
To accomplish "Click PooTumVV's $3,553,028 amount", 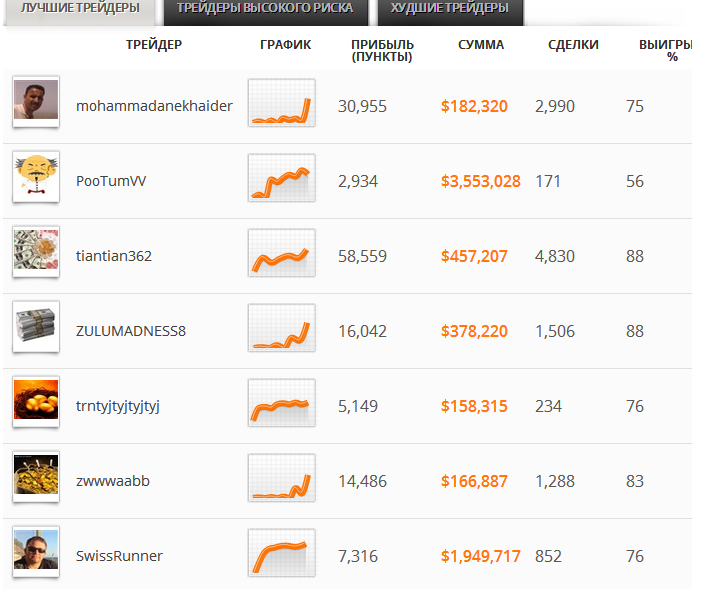I will pos(480,181).
